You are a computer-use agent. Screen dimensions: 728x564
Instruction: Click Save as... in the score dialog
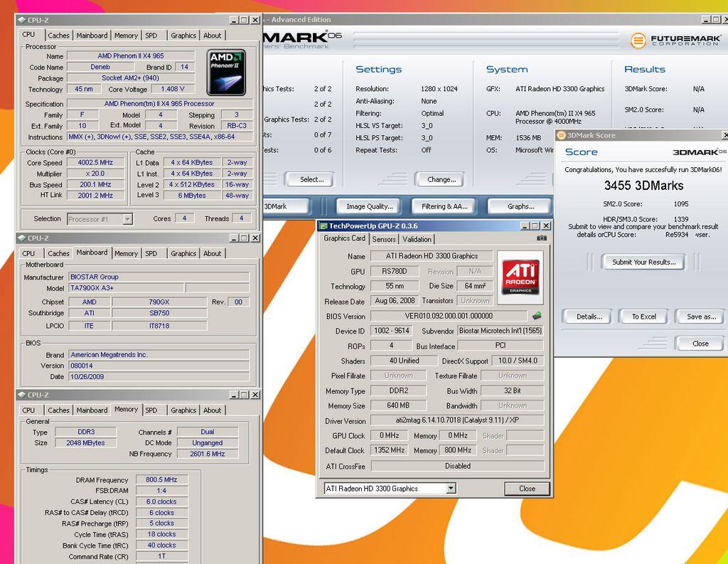(701, 316)
